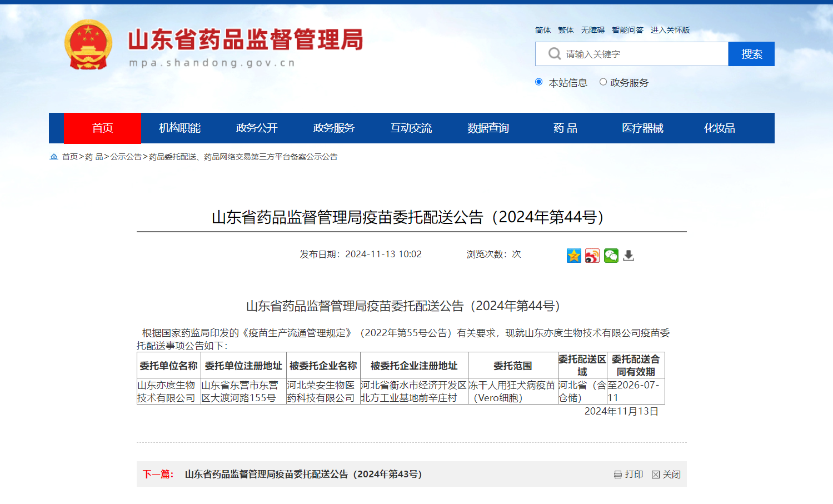Focus the 请输入关键字 search field
Screen dimensions: 833x504
point(639,54)
